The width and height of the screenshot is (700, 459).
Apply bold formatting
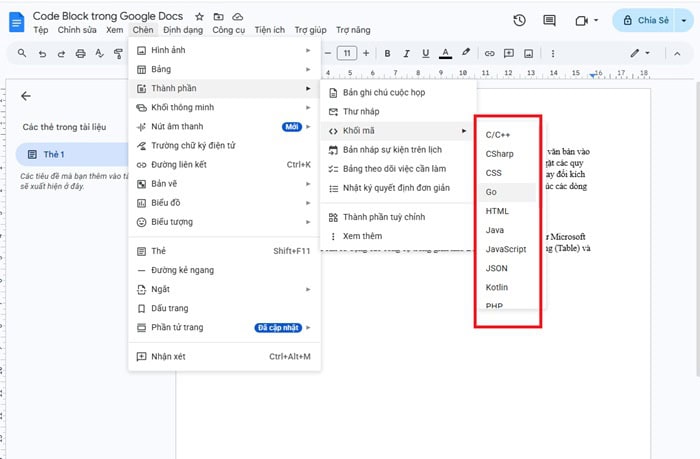pos(388,54)
